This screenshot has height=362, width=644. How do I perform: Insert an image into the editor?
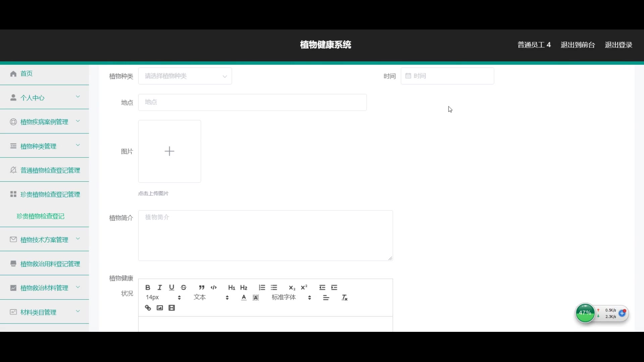pyautogui.click(x=160, y=308)
